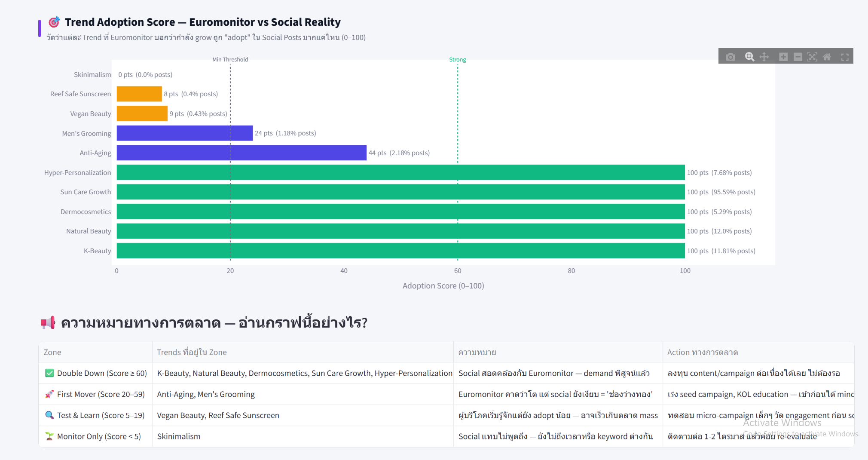Zoom out using the minus icon
This screenshot has height=460, width=868.
(x=798, y=57)
